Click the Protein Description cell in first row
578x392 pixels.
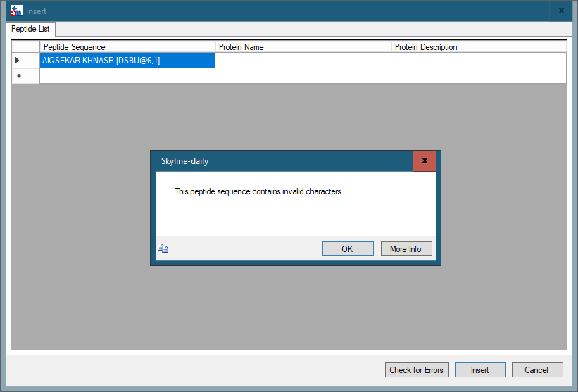click(x=479, y=61)
